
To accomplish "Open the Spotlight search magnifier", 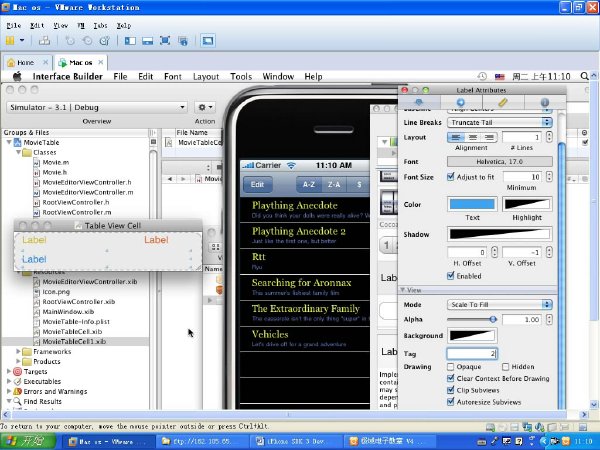I will point(584,77).
